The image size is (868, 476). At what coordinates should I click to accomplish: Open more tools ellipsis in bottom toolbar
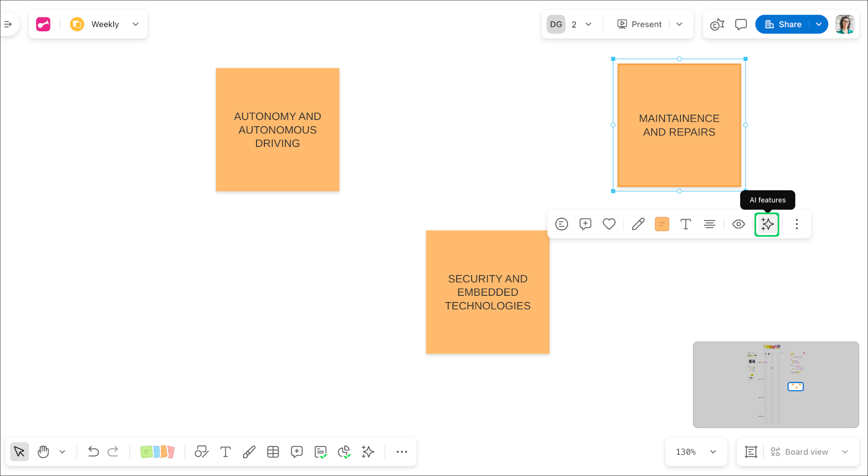[402, 452]
